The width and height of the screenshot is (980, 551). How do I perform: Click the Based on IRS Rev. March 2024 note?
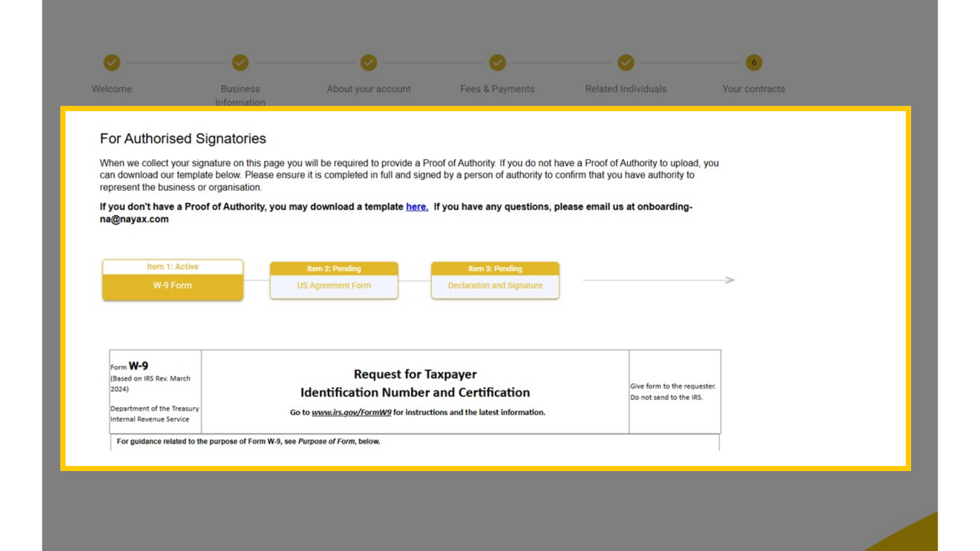[x=151, y=384]
